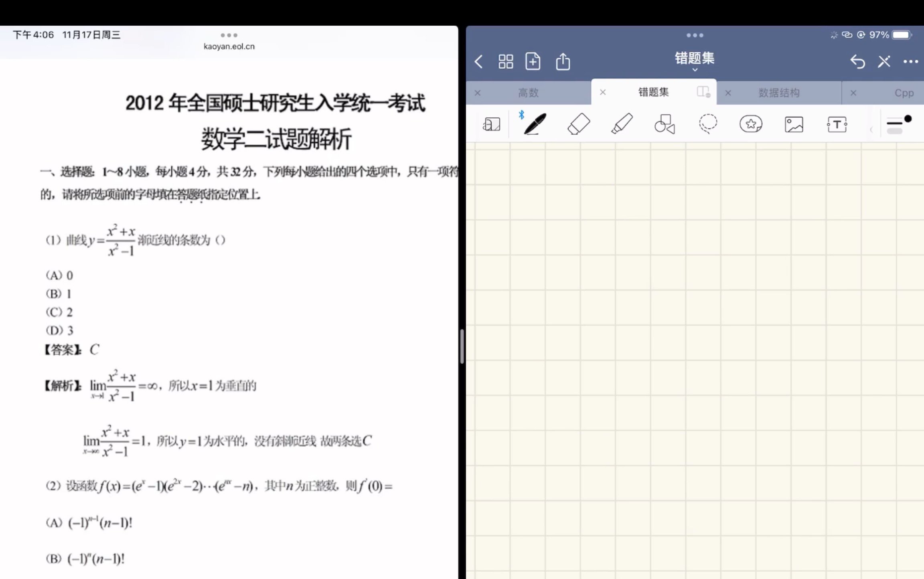Screen dimensions: 924x579
Task: Undo the last stroke with the undo arrow
Action: [x=857, y=62]
